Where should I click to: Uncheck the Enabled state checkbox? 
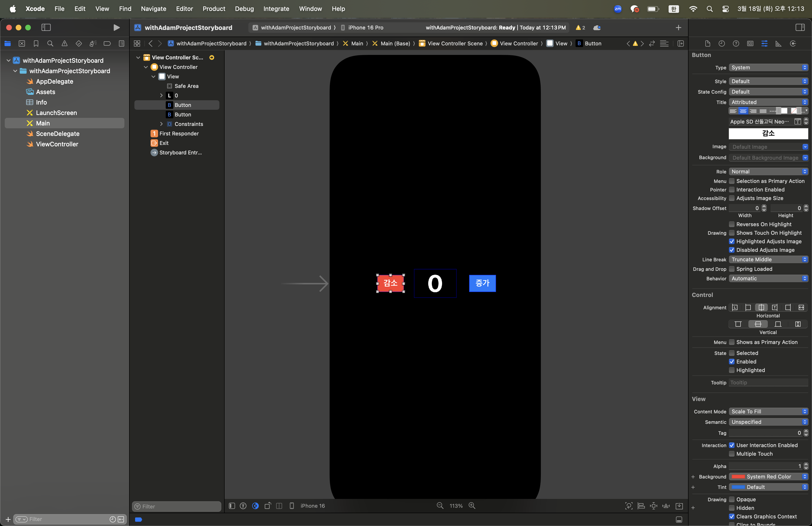pyautogui.click(x=732, y=361)
